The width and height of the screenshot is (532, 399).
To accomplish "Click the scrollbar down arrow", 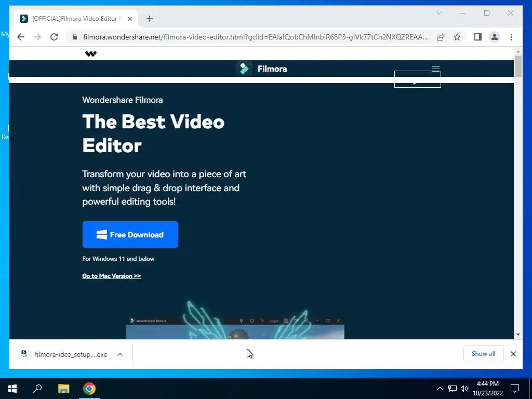I will pyautogui.click(x=518, y=335).
